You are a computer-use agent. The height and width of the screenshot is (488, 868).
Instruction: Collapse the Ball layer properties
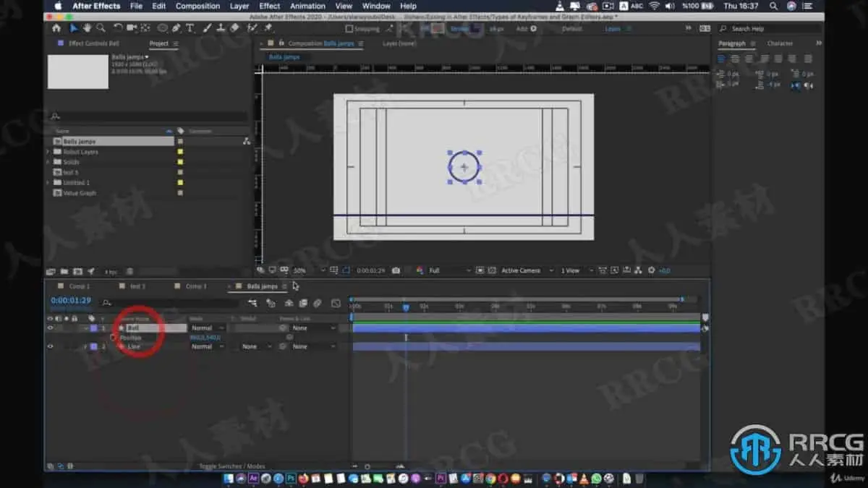coord(85,328)
